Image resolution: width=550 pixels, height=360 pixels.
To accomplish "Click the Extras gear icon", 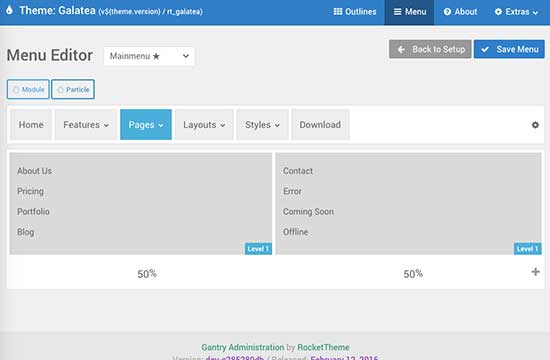I will 498,12.
